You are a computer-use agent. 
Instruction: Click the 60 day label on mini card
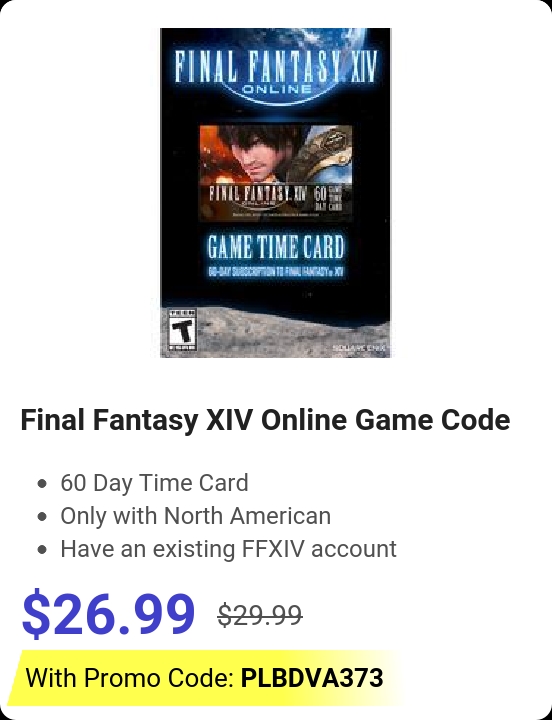tap(328, 197)
